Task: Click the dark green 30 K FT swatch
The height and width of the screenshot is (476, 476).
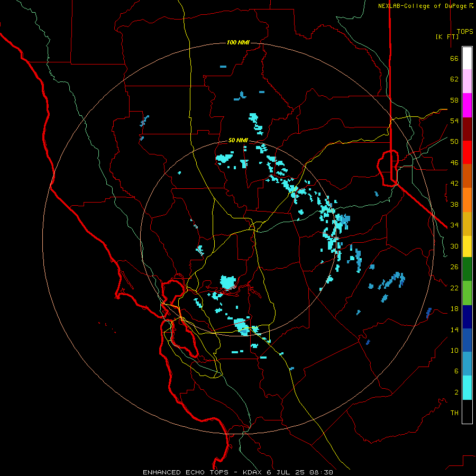Action: point(467,269)
